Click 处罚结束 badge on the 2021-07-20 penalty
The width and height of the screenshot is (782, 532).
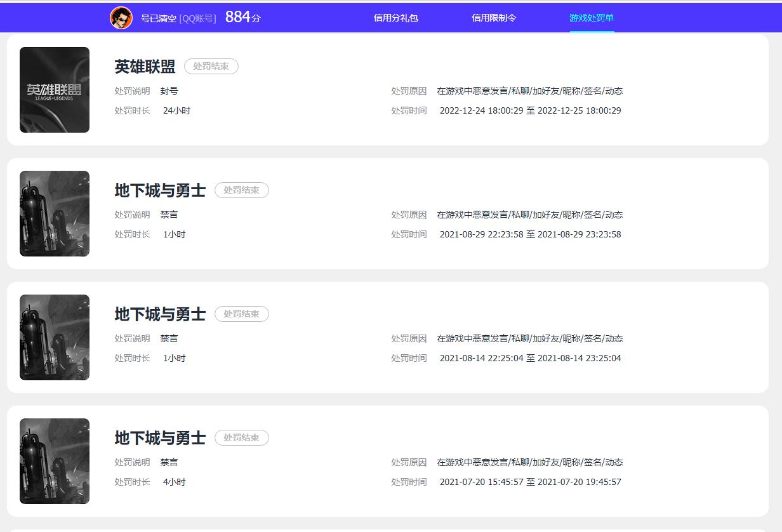tap(242, 438)
